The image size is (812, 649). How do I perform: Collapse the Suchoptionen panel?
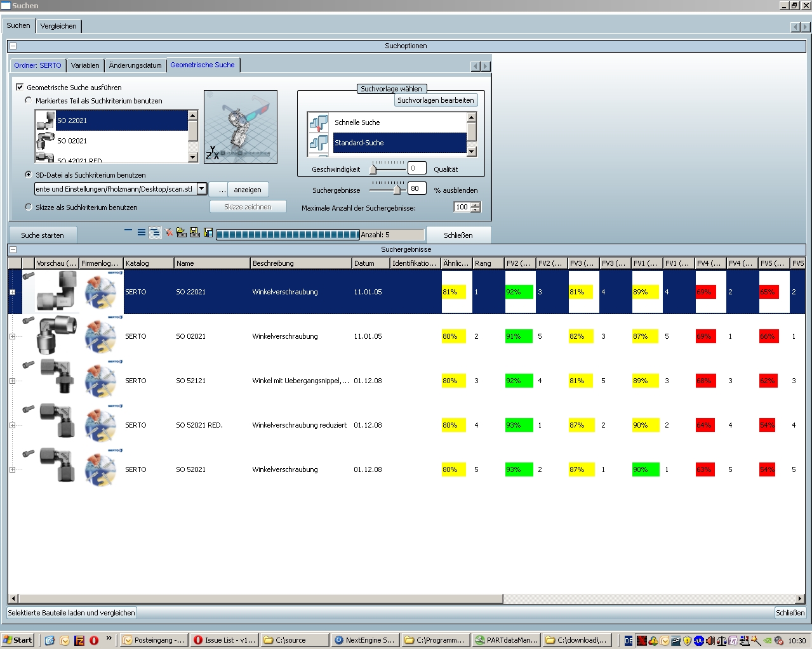[x=13, y=46]
